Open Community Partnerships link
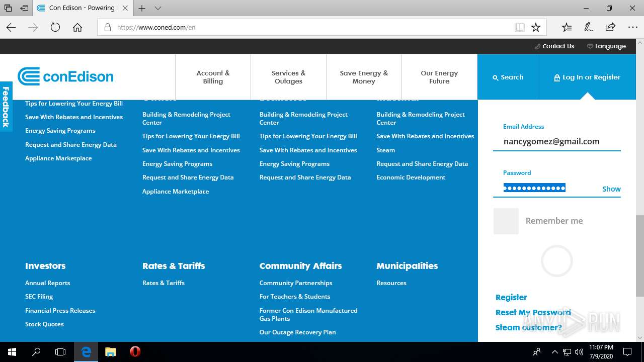Viewport: 644px width, 362px height. tap(296, 283)
